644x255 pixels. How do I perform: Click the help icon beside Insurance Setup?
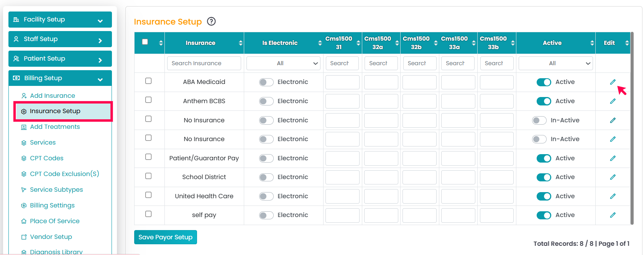coord(211,21)
